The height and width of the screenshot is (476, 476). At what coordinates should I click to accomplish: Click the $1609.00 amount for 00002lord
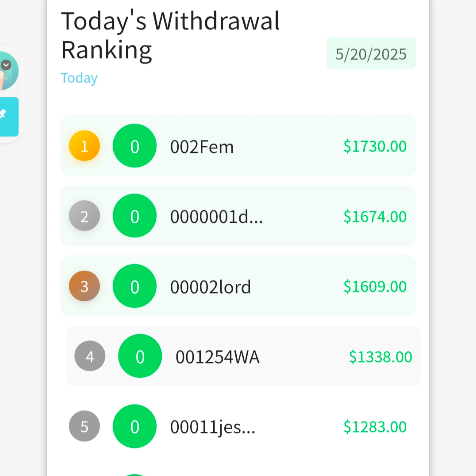[x=375, y=286]
